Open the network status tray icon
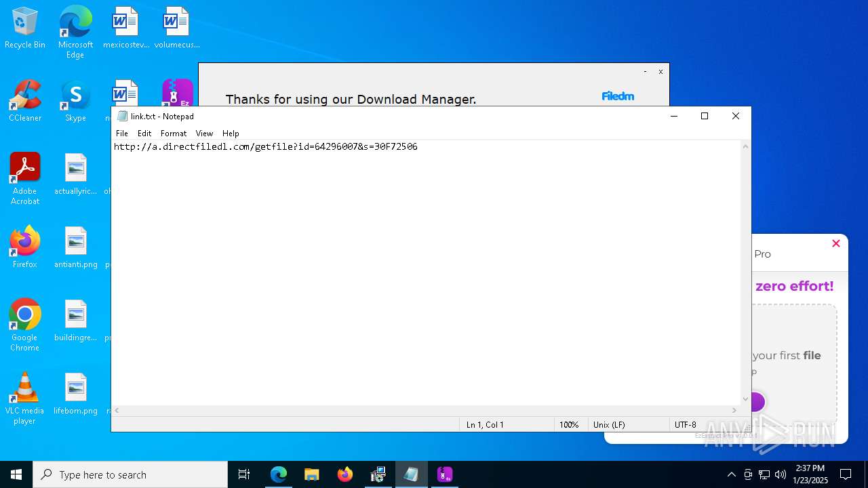 tap(764, 474)
